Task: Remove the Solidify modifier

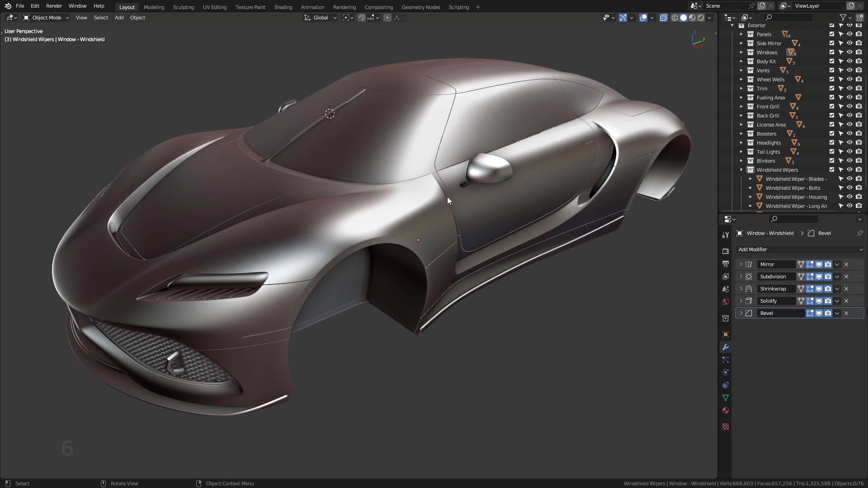Action: pos(846,301)
